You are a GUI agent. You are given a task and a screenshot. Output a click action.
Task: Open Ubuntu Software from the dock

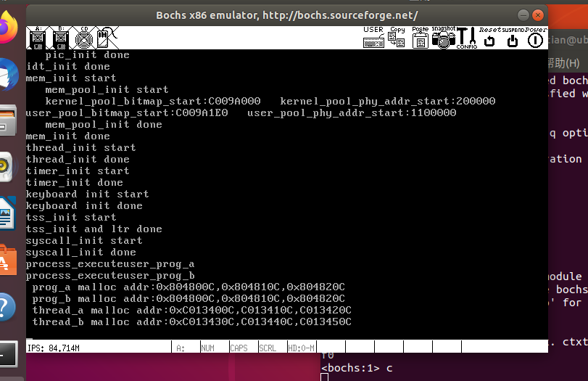click(x=7, y=259)
